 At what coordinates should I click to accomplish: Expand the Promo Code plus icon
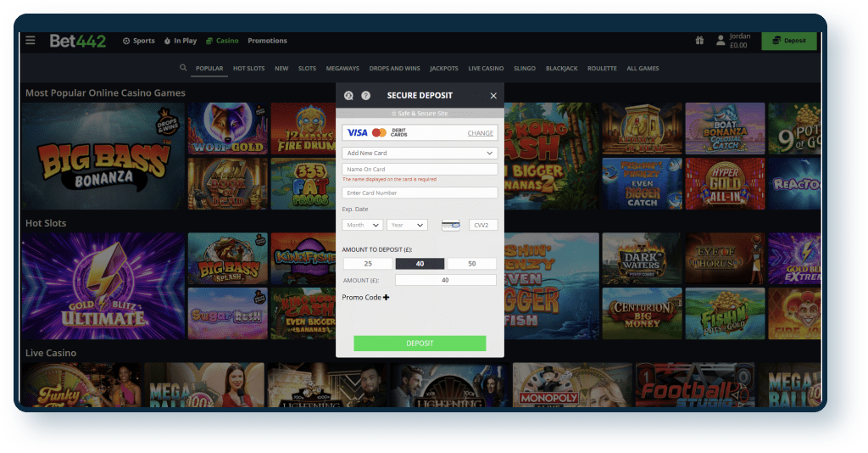[x=386, y=298]
